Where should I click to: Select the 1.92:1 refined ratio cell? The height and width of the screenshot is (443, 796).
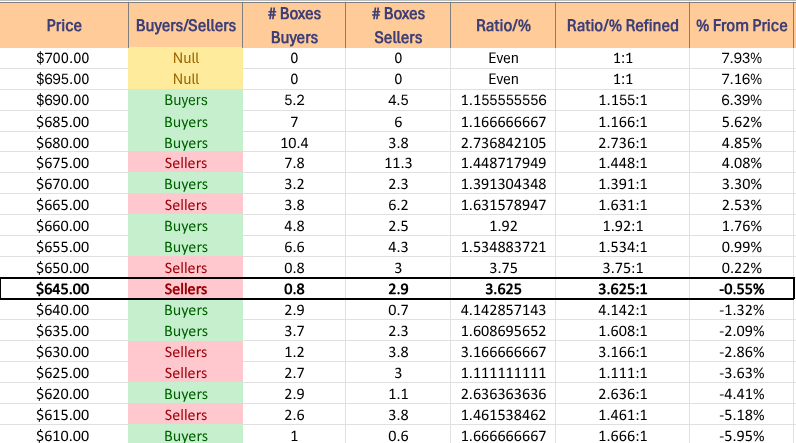point(621,226)
